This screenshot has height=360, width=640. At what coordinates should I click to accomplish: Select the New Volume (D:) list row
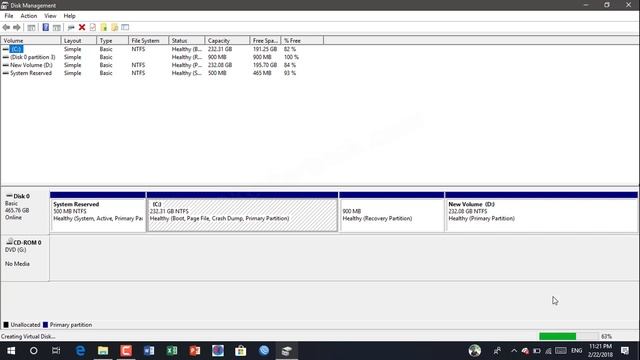(x=31, y=65)
